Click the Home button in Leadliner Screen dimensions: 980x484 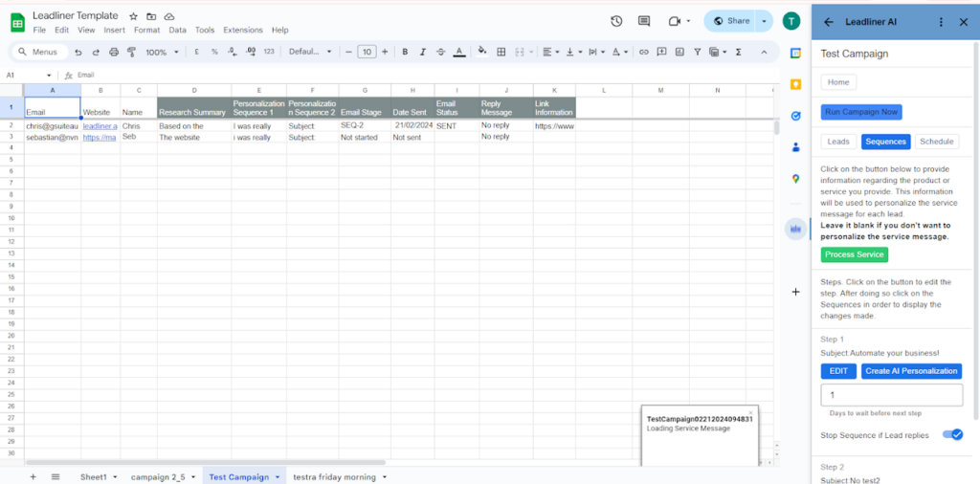pos(838,82)
